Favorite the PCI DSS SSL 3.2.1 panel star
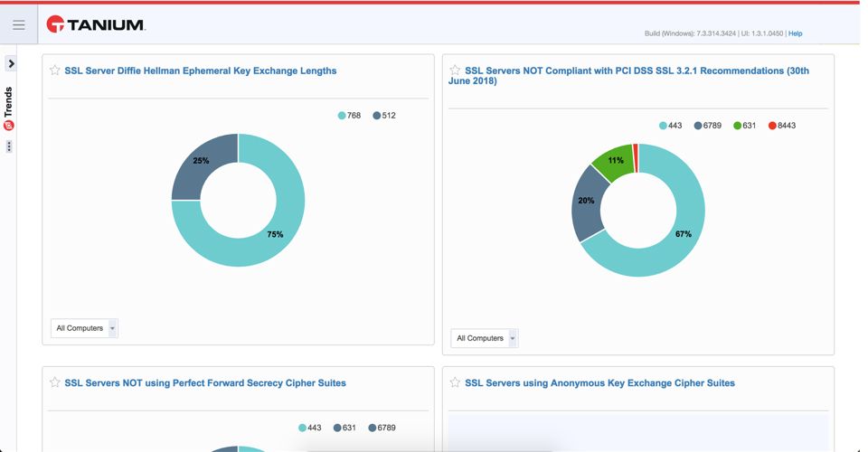The height and width of the screenshot is (452, 868). coord(455,71)
